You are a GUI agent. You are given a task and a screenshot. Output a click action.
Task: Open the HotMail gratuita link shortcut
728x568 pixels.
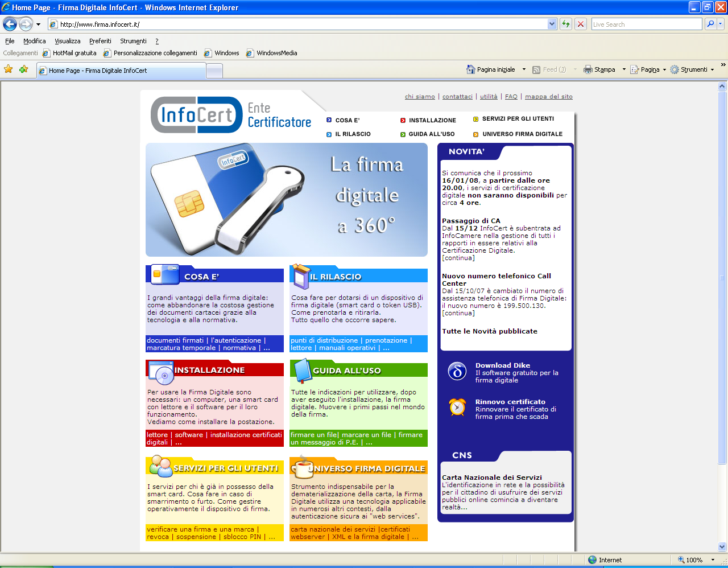pos(69,53)
